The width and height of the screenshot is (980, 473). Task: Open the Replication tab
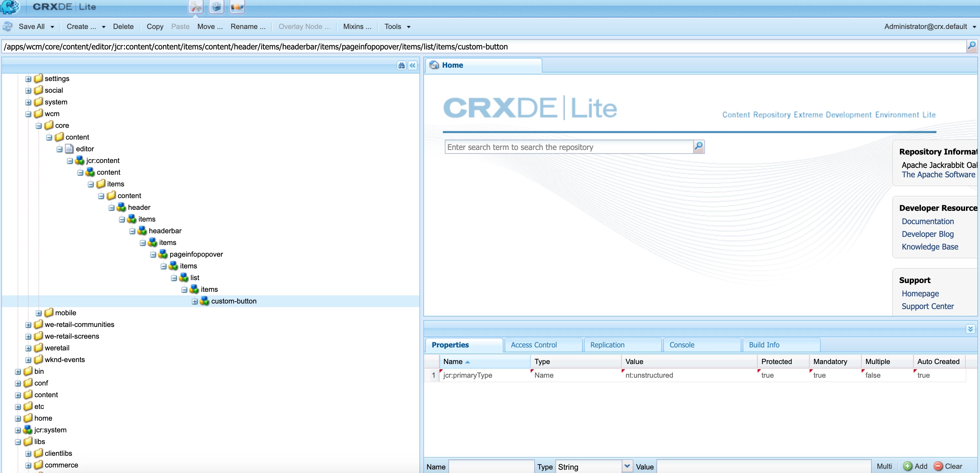607,345
